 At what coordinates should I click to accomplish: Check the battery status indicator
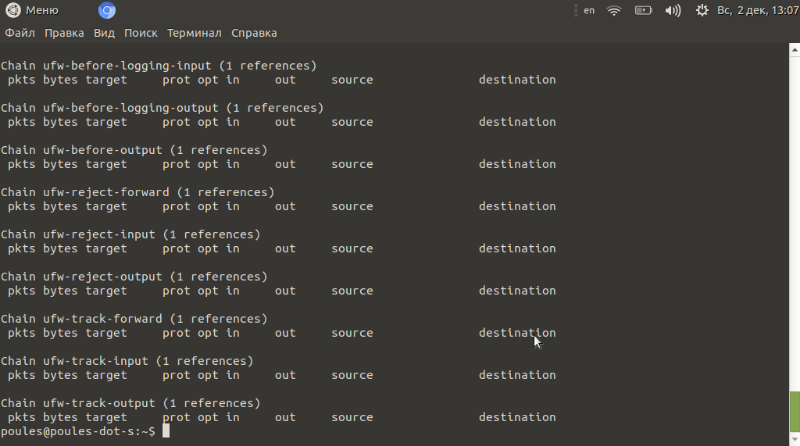pyautogui.click(x=643, y=10)
